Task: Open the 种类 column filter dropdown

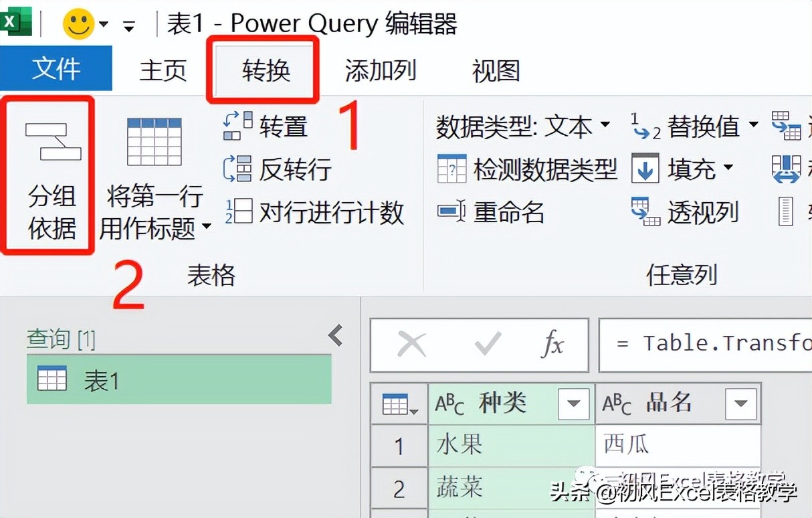Action: (x=574, y=404)
